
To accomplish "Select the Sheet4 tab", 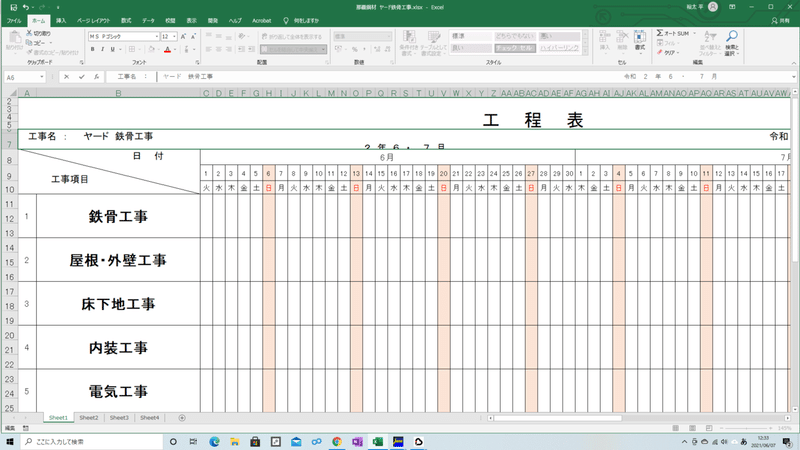I will 149,418.
